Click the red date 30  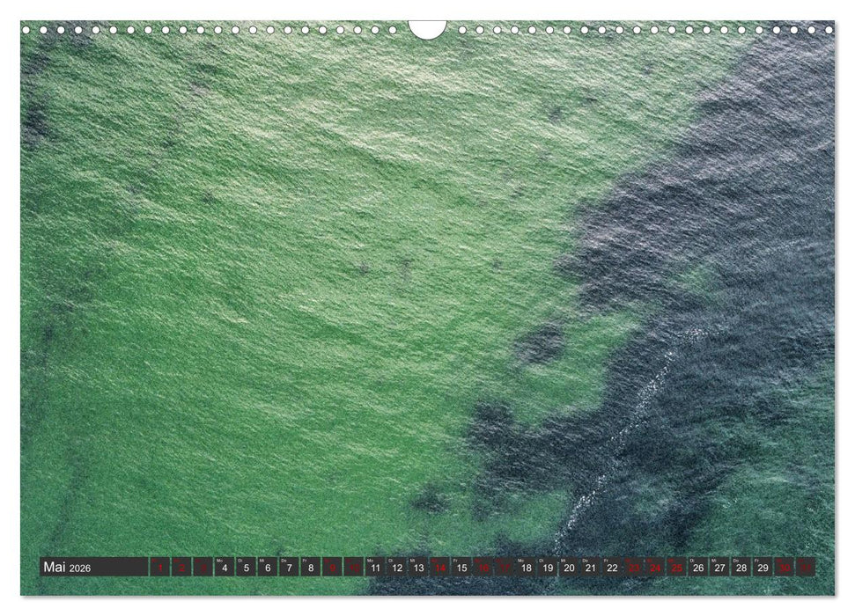pyautogui.click(x=784, y=568)
